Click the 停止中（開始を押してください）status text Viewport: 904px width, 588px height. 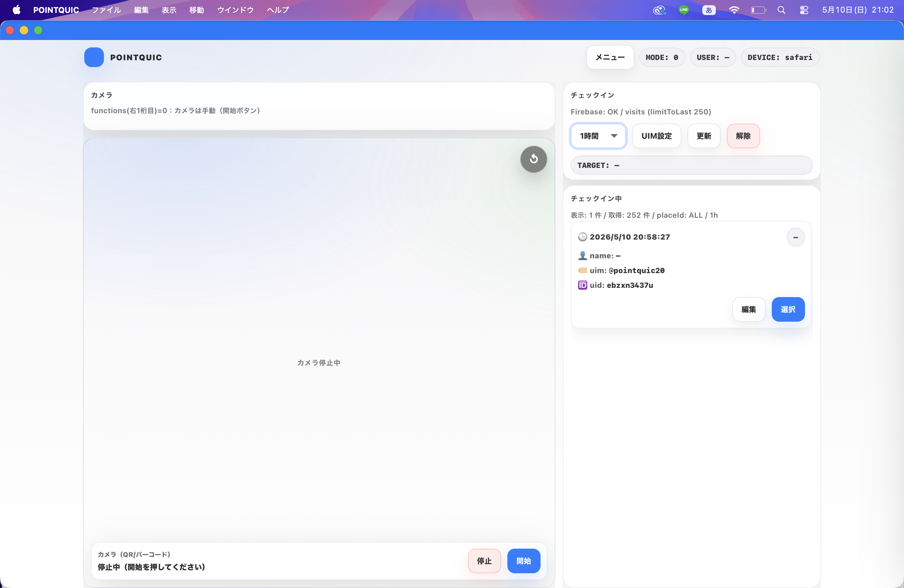pyautogui.click(x=152, y=567)
